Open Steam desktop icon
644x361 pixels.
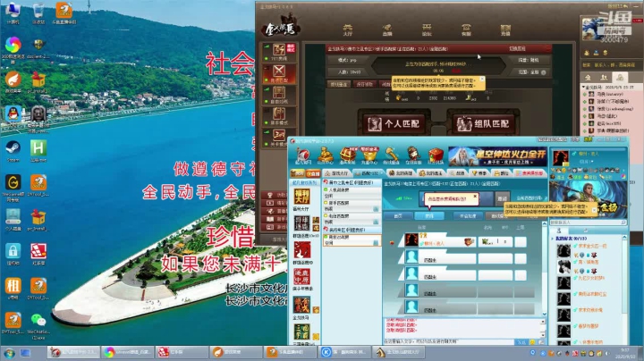pyautogui.click(x=13, y=151)
